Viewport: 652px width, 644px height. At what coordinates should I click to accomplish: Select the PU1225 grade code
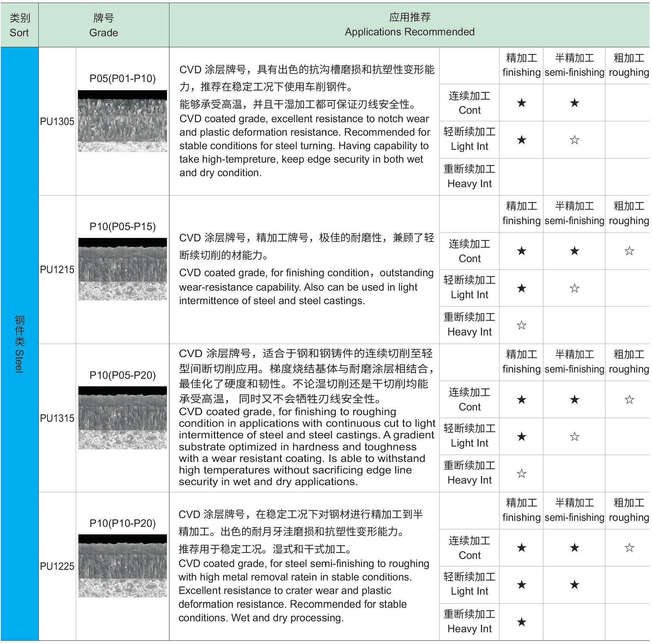[x=57, y=566]
